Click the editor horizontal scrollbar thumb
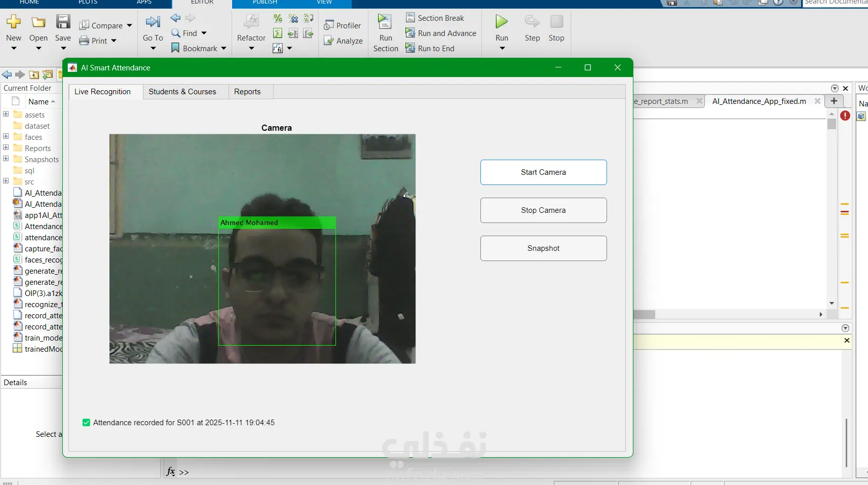 pos(644,315)
